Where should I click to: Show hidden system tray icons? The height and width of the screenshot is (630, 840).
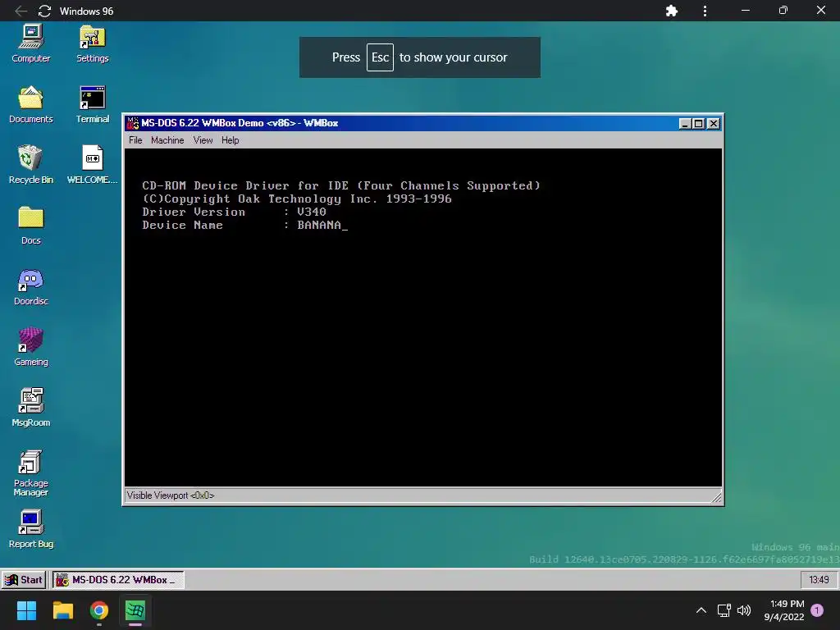(x=701, y=610)
